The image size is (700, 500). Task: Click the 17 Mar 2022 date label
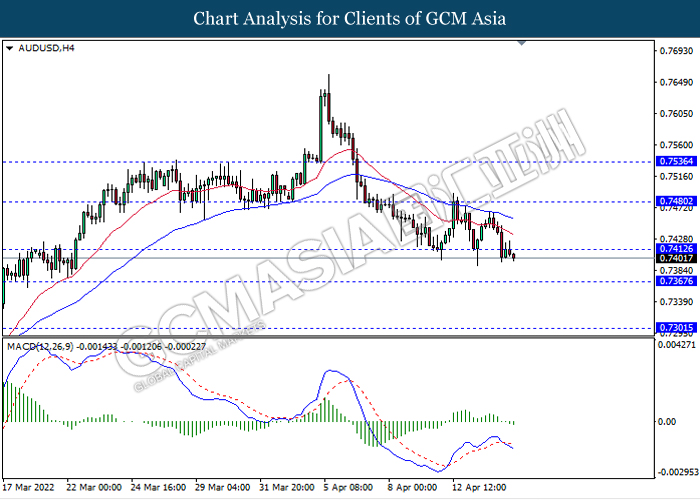(29, 487)
